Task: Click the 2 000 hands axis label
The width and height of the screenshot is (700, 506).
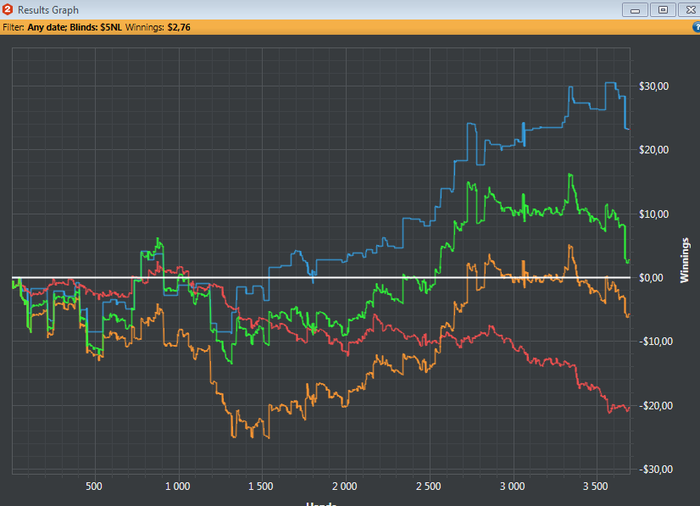Action: (344, 486)
